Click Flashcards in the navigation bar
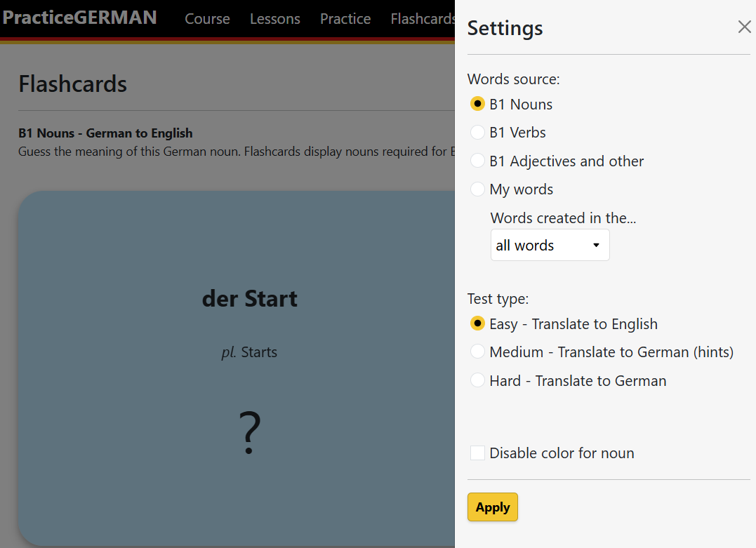The width and height of the screenshot is (756, 548). [x=423, y=19]
